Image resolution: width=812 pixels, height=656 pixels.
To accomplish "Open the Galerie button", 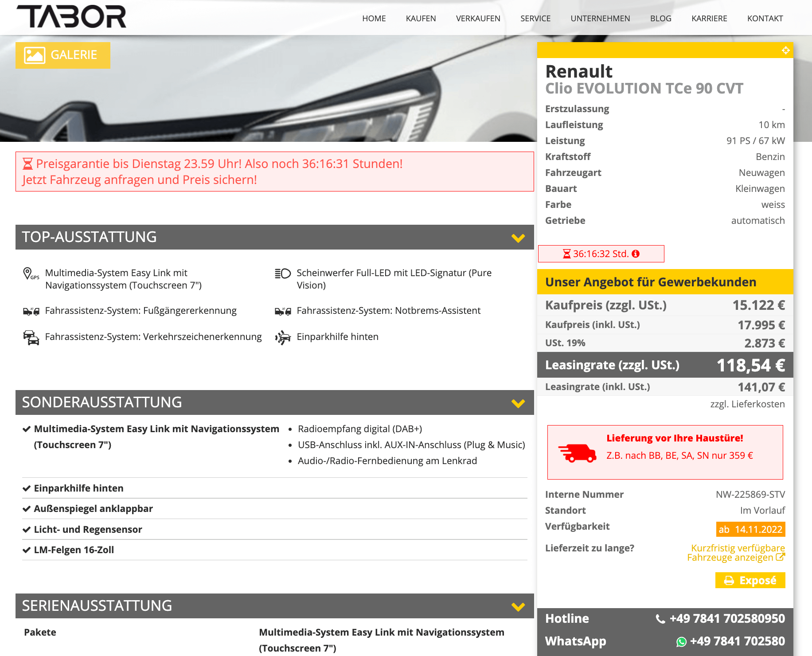I will [x=63, y=55].
